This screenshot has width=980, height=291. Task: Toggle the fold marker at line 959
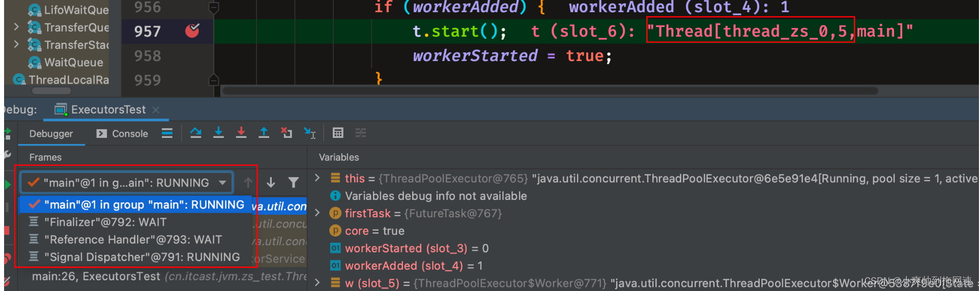pyautogui.click(x=214, y=80)
